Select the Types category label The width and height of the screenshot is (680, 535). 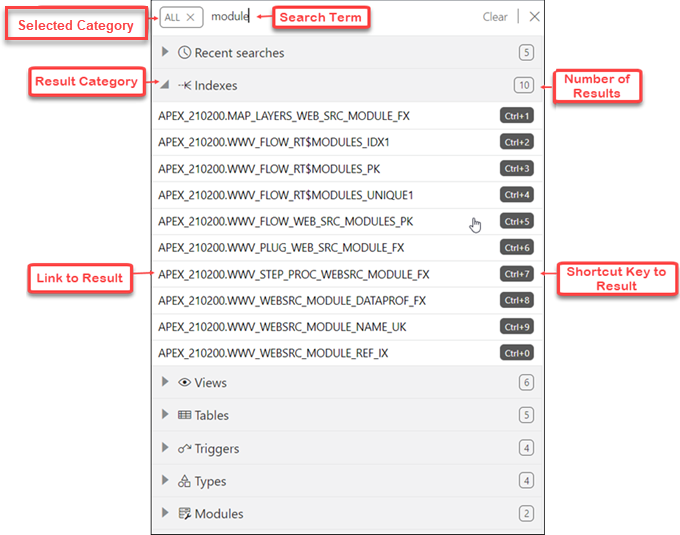point(210,482)
